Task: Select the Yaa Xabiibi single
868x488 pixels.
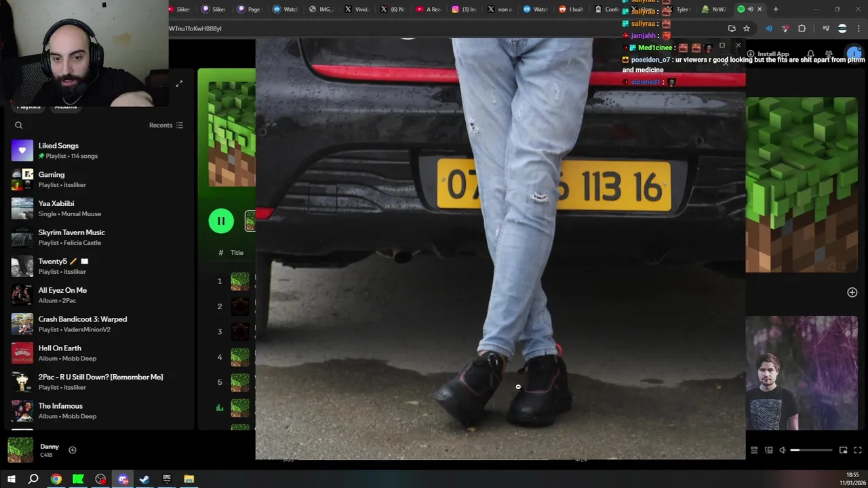Action: [x=98, y=208]
